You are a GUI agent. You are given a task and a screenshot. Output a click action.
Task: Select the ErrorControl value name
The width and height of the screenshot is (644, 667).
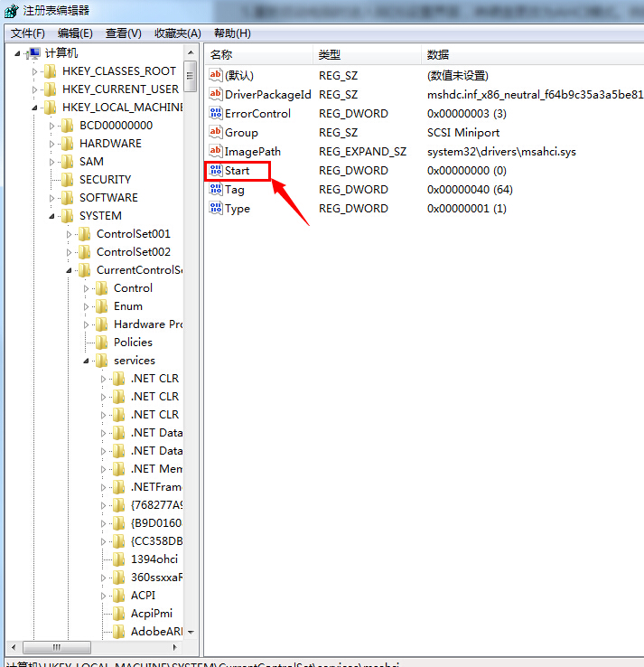pyautogui.click(x=257, y=114)
